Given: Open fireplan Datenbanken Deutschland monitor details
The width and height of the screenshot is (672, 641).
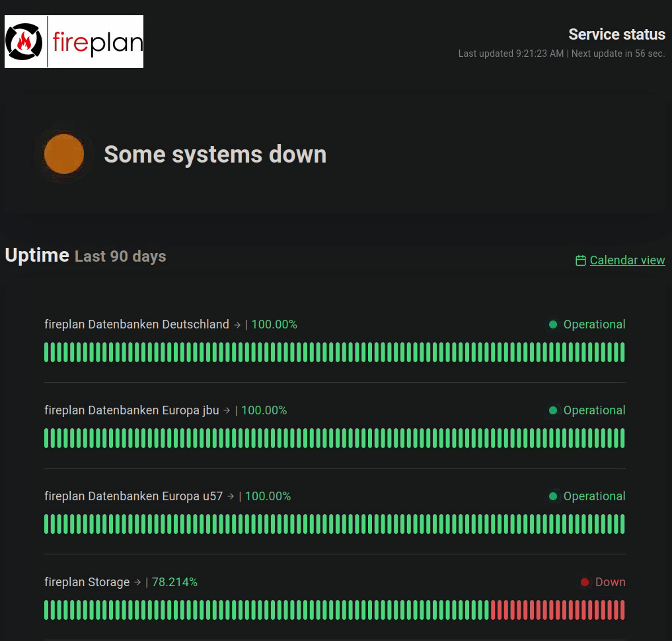Looking at the screenshot, I should coord(137,324).
